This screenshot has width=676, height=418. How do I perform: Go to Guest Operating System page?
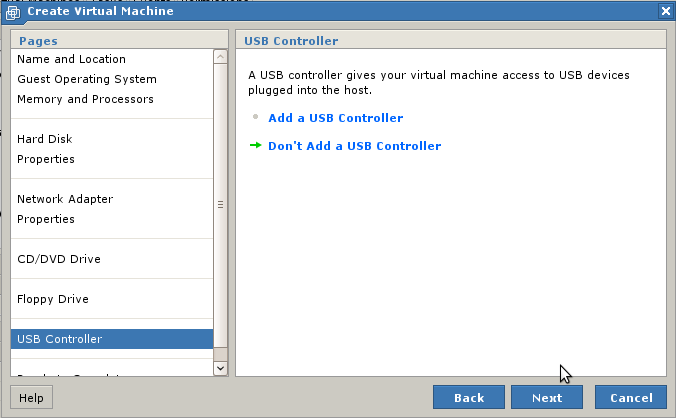86,79
